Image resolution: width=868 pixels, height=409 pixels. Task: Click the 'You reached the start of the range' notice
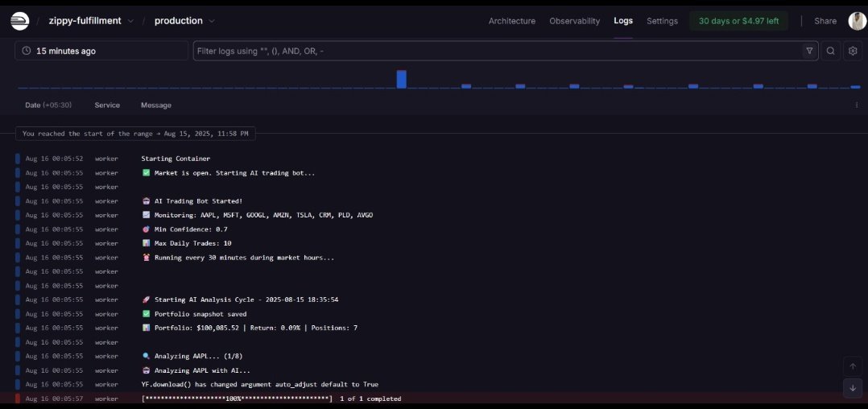click(x=135, y=134)
